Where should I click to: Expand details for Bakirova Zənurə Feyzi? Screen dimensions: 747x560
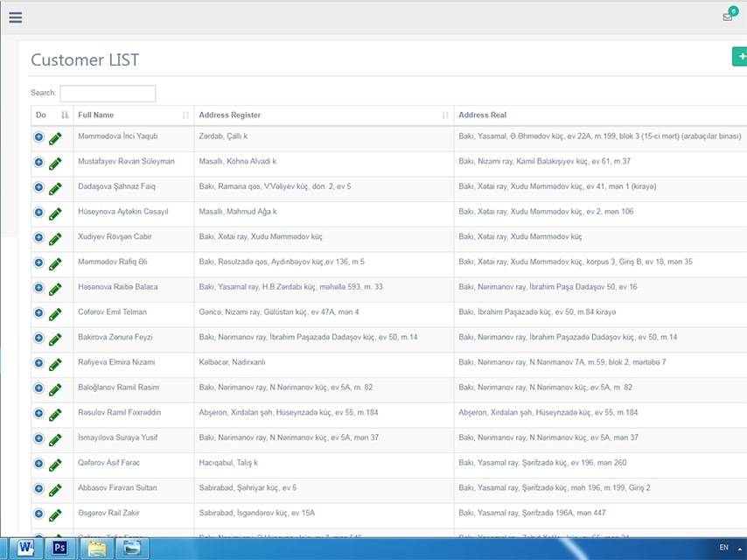point(38,339)
